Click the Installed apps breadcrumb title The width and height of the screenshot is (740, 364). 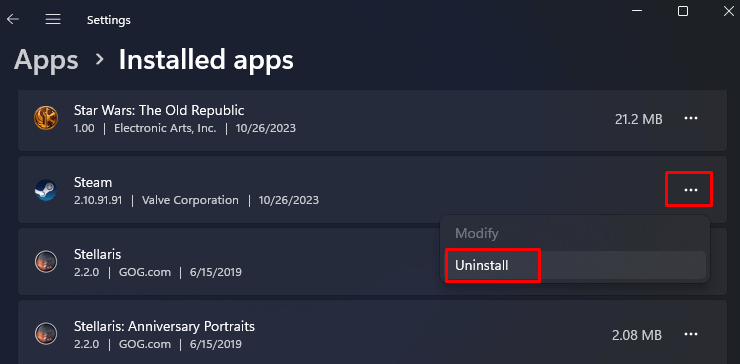[206, 60]
